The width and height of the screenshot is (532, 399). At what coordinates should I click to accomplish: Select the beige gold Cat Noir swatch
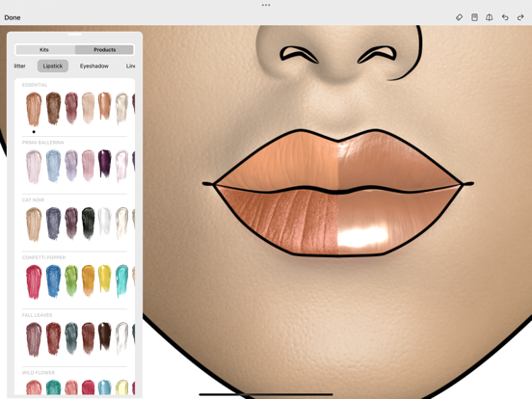[x=34, y=224]
